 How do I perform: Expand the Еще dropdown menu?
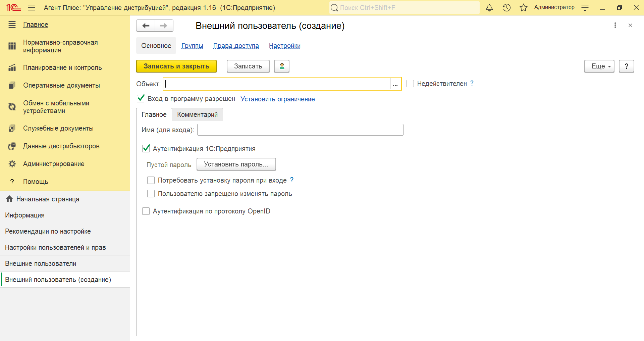[599, 66]
